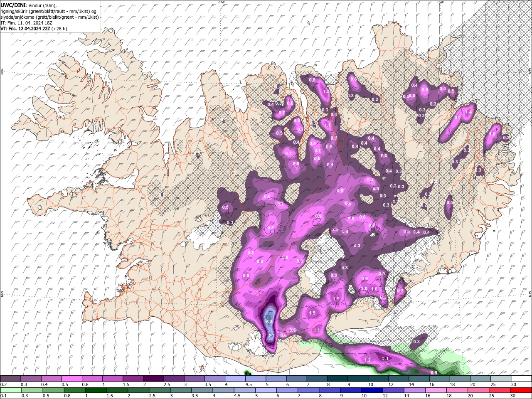The width and height of the screenshot is (532, 399).
Task: Click the 'slydda/snjókoma' legend description line
Action: click(x=49, y=17)
